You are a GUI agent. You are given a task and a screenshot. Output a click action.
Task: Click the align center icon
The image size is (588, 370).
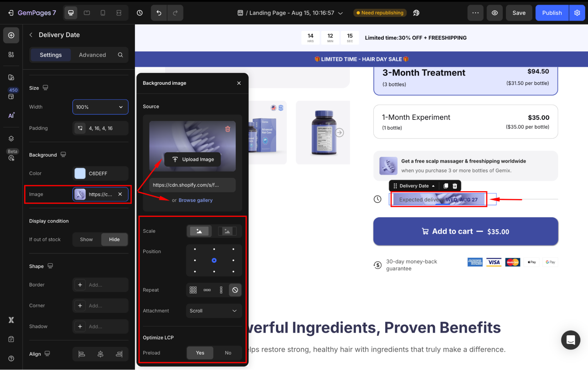coord(100,354)
